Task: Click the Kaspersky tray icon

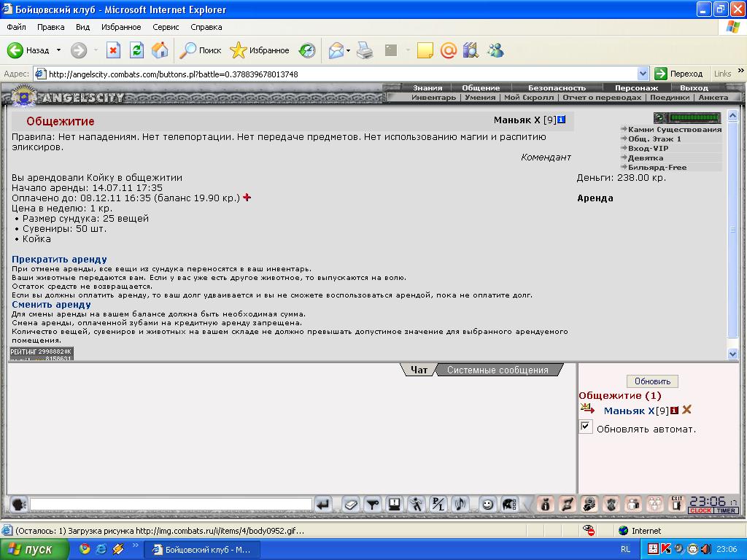Action: point(665,549)
